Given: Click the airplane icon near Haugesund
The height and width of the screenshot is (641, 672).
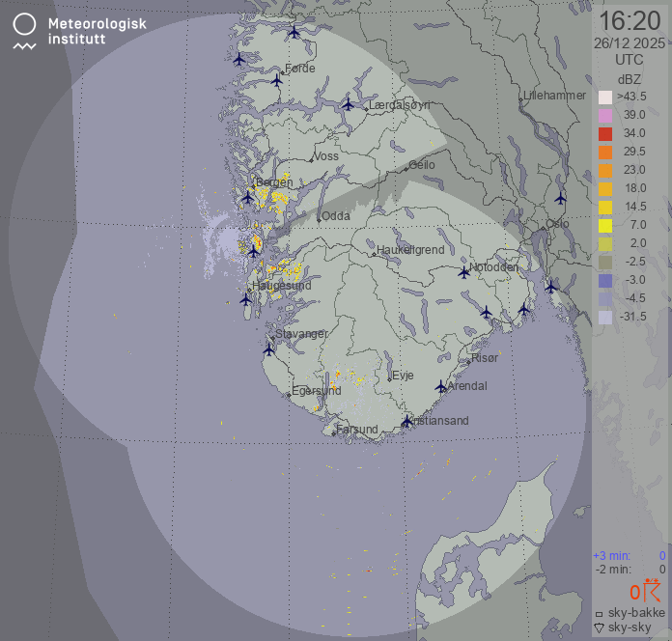Looking at the screenshot, I should tap(245, 299).
